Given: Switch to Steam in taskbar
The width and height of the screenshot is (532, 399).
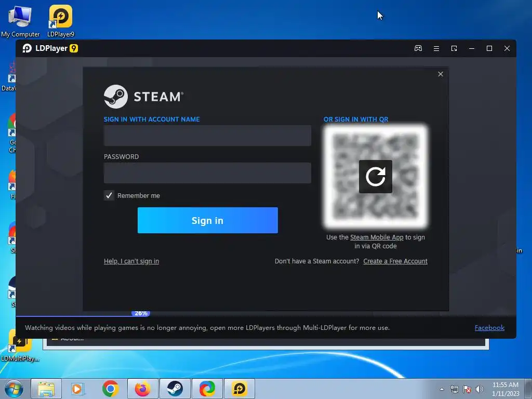Looking at the screenshot, I should coord(175,389).
